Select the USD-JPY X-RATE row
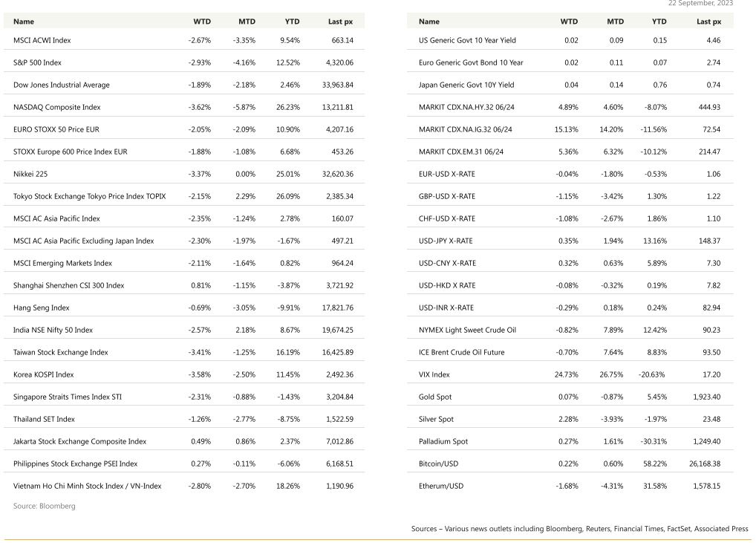 pyautogui.click(x=570, y=241)
